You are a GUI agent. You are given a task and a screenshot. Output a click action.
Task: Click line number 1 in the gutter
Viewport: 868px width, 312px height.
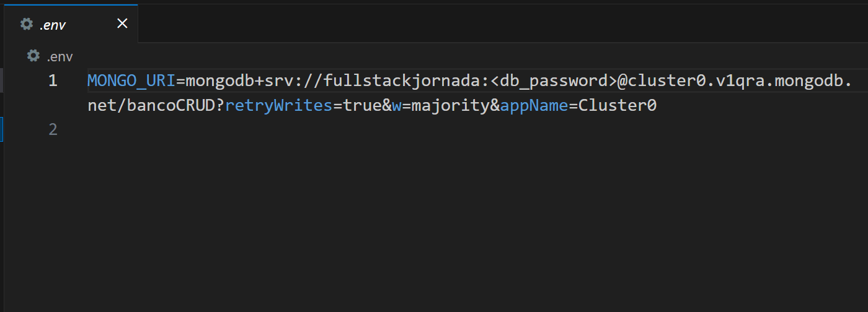pyautogui.click(x=53, y=80)
